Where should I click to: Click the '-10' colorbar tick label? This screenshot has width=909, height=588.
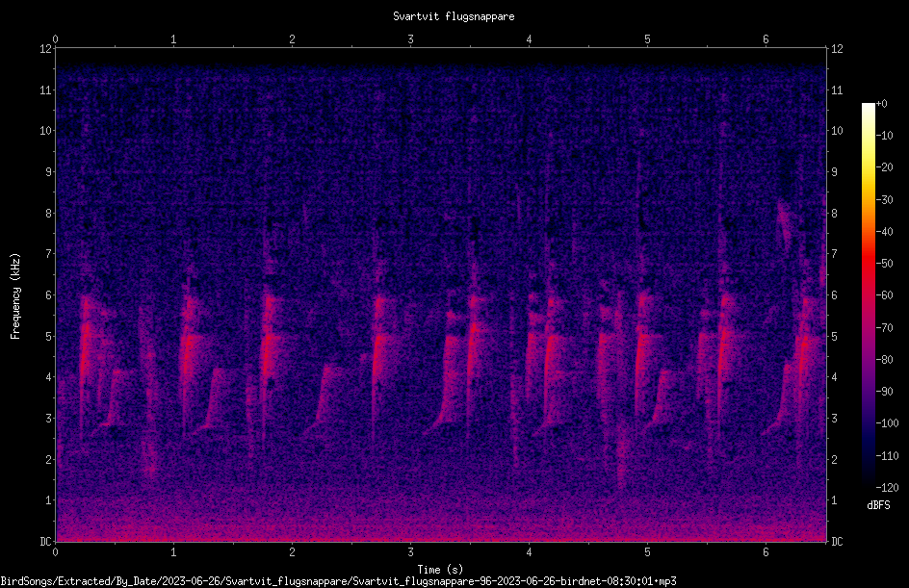tap(884, 136)
